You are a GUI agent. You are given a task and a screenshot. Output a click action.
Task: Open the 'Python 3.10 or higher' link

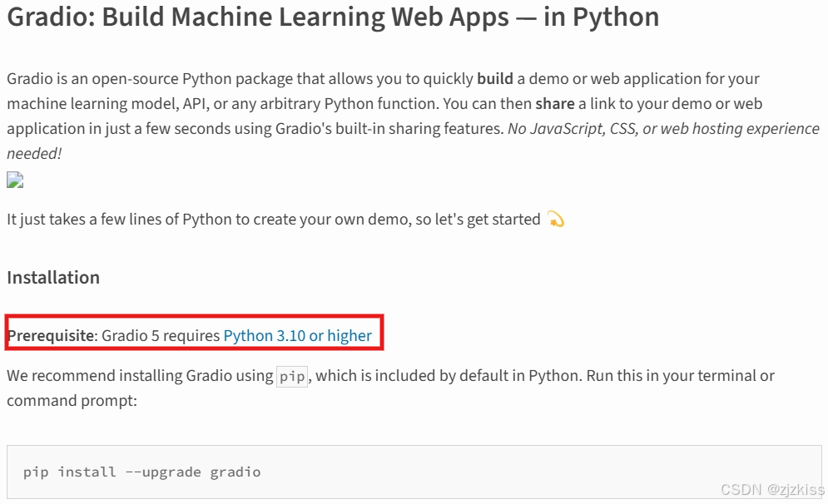pos(297,336)
